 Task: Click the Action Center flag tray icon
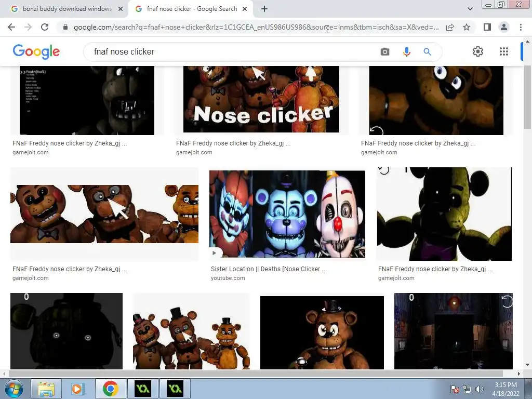(454, 389)
